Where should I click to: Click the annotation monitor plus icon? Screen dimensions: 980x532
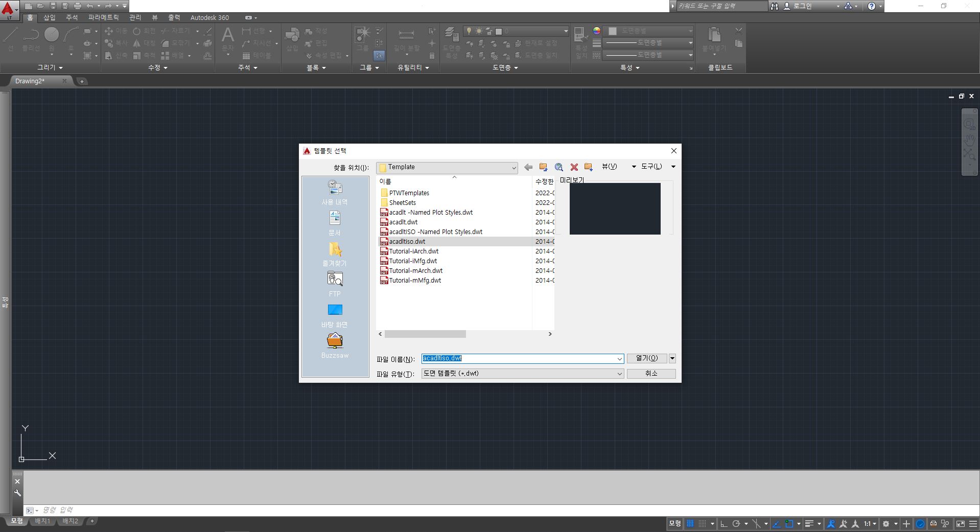[906, 524]
